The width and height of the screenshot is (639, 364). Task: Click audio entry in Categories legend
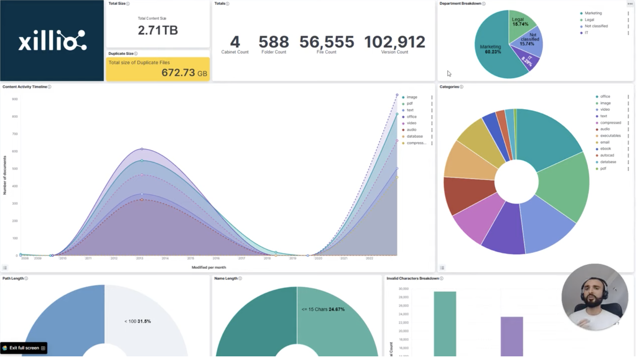[605, 129]
